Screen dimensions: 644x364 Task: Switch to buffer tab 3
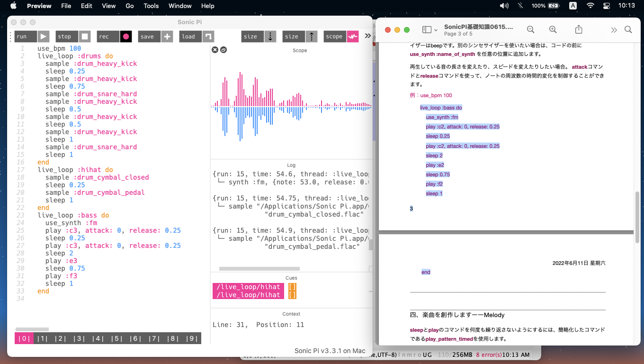pos(78,338)
